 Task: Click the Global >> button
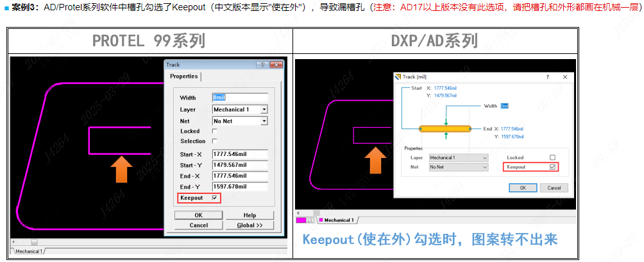tap(250, 225)
